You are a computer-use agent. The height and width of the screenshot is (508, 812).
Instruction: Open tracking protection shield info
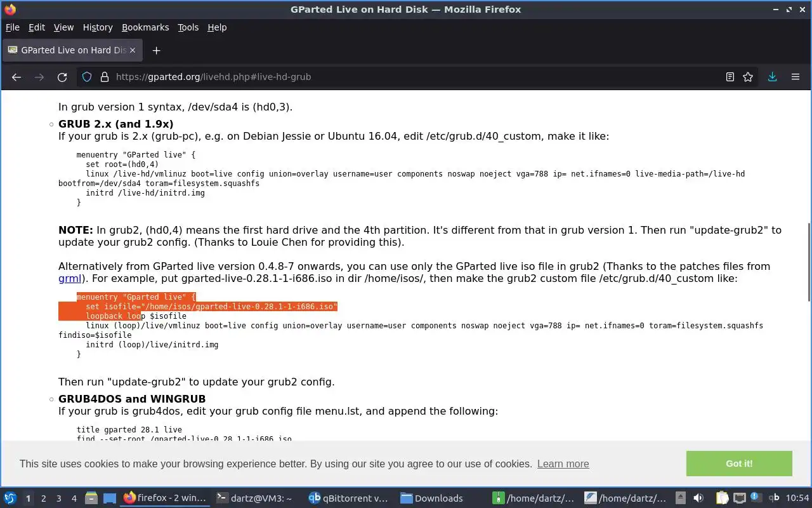pos(88,77)
